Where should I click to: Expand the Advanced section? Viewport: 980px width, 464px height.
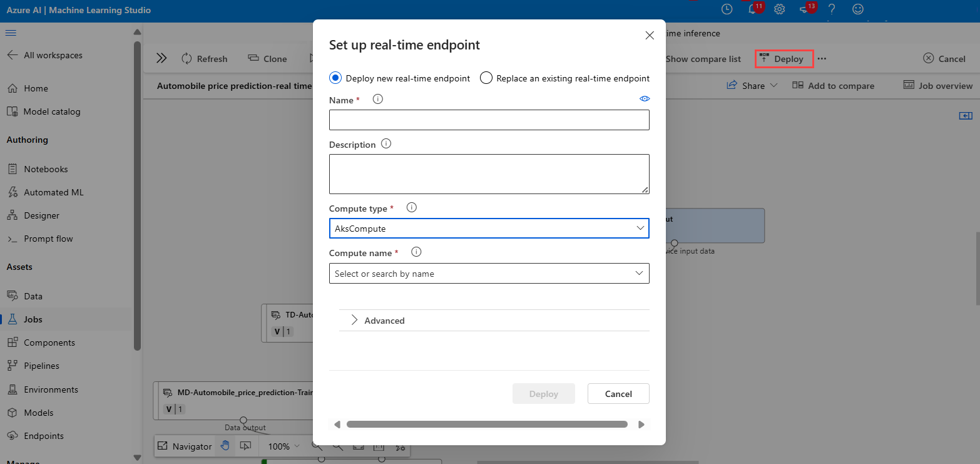pyautogui.click(x=384, y=321)
